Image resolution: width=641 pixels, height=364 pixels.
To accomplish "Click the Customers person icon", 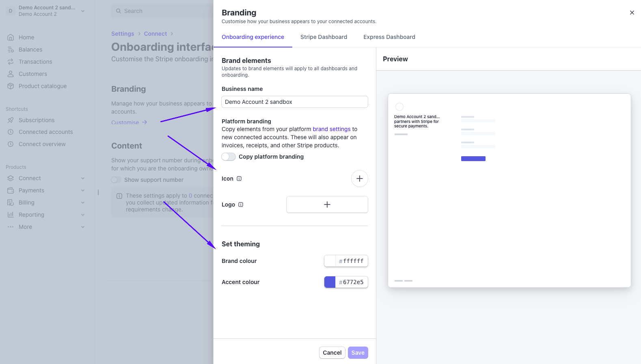I will pos(11,74).
